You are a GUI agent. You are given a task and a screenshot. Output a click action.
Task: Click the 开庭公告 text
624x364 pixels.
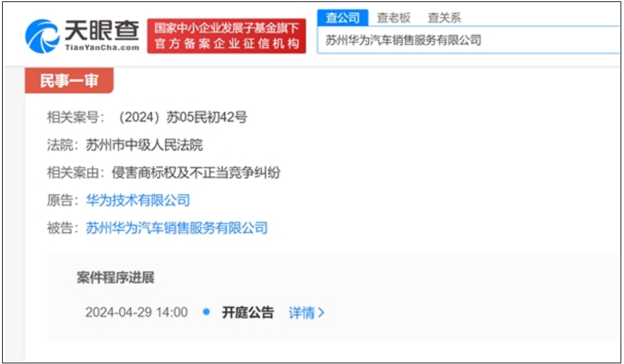[248, 313]
